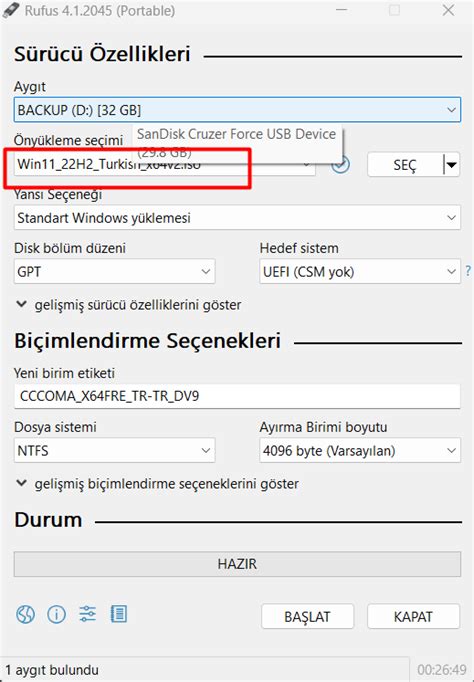Click the KAPAT button

tap(414, 617)
